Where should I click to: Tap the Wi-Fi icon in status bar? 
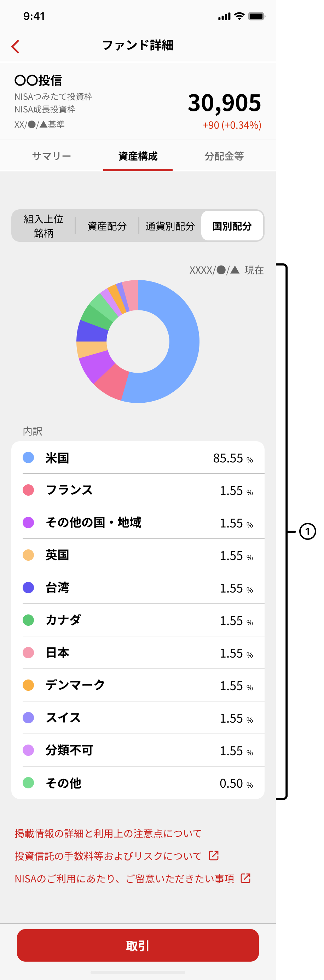239,16
